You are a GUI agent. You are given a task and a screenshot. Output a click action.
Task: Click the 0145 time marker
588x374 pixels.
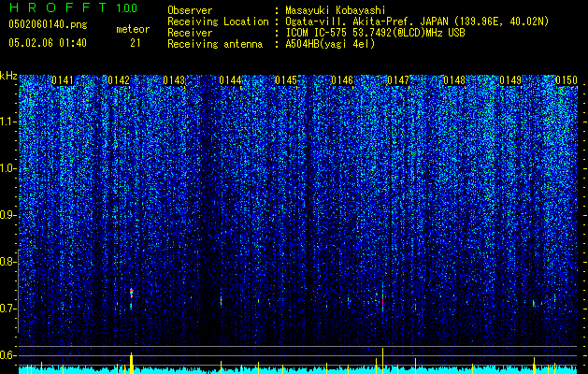286,80
